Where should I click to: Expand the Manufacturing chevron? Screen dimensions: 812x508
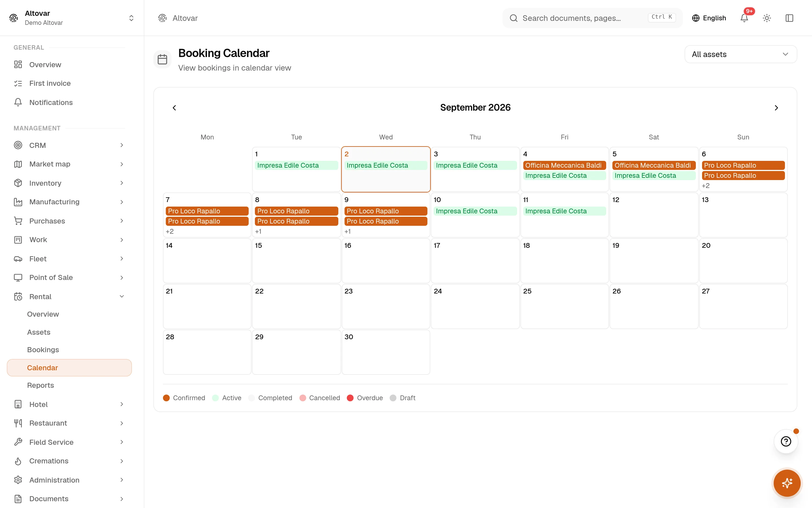(x=122, y=202)
